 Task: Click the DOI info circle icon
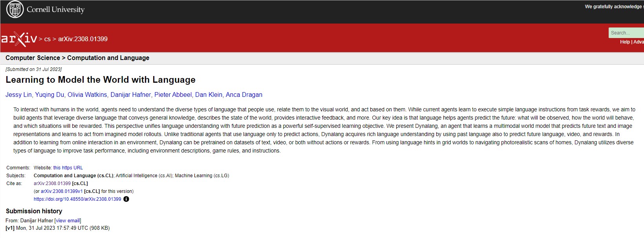click(x=126, y=199)
